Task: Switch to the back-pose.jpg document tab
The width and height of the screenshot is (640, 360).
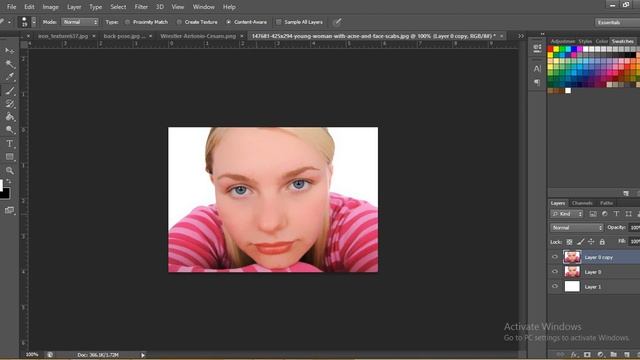Action: 124,36
